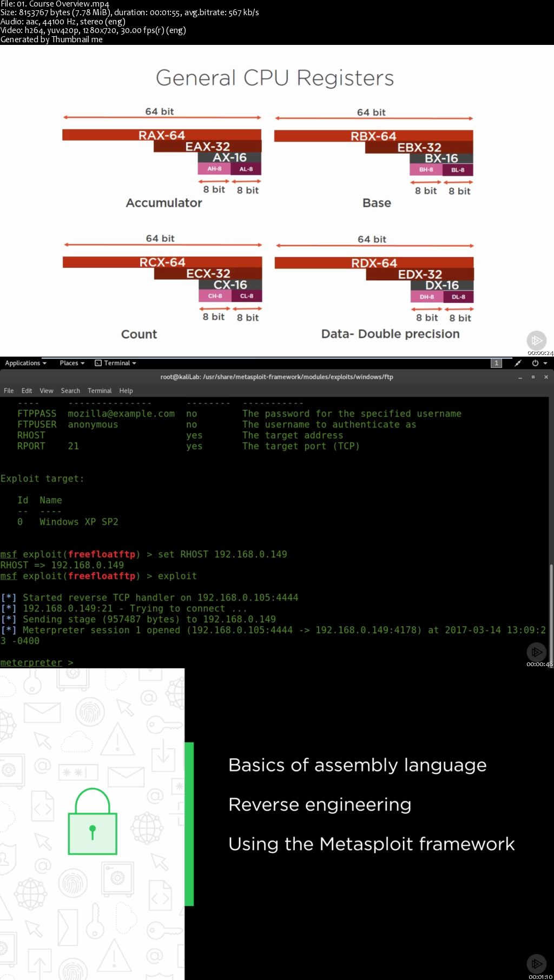Viewport: 554px width, 980px height.
Task: Click the 'AH-8' pink register block
Action: click(x=214, y=169)
